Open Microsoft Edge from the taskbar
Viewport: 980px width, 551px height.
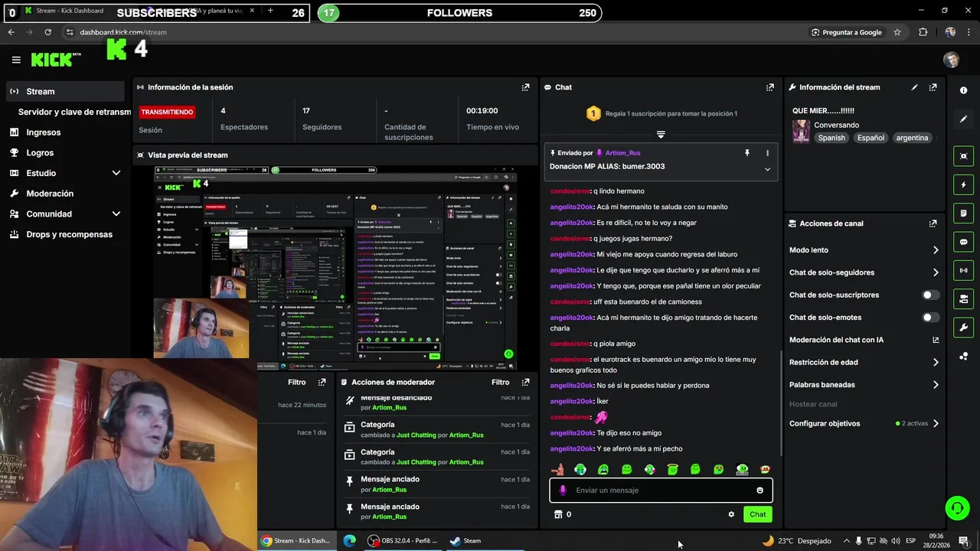pos(350,540)
